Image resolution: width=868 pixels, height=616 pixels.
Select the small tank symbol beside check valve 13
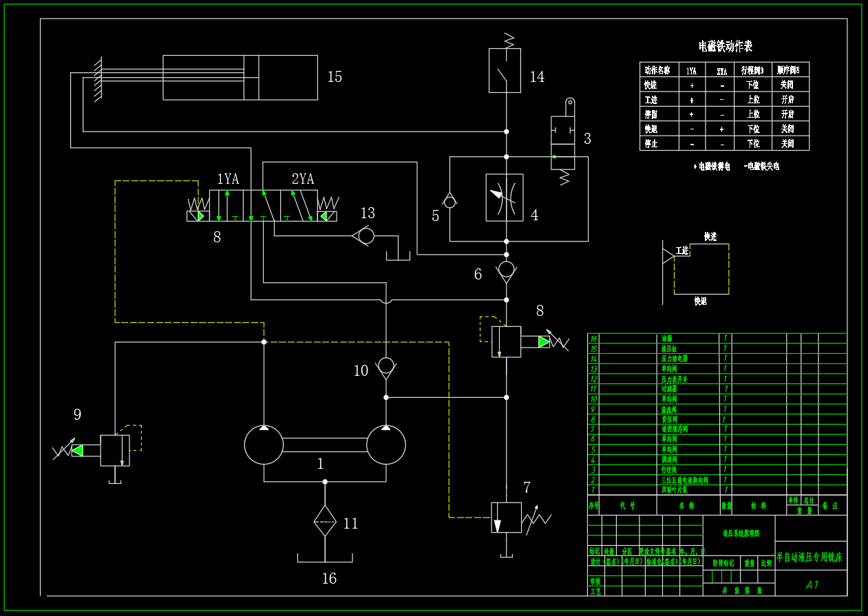(x=398, y=256)
